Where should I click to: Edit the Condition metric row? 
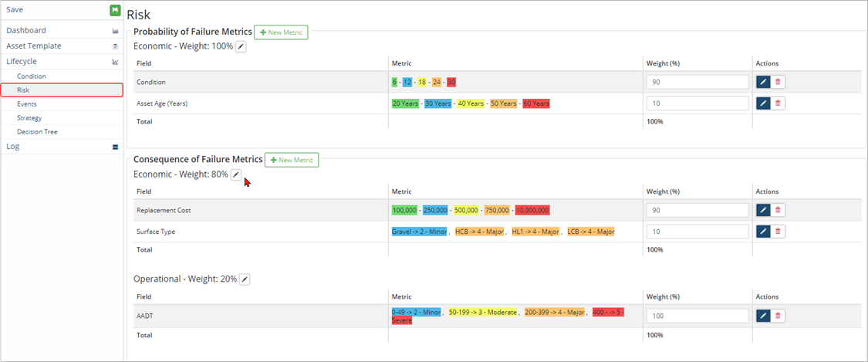[x=763, y=82]
